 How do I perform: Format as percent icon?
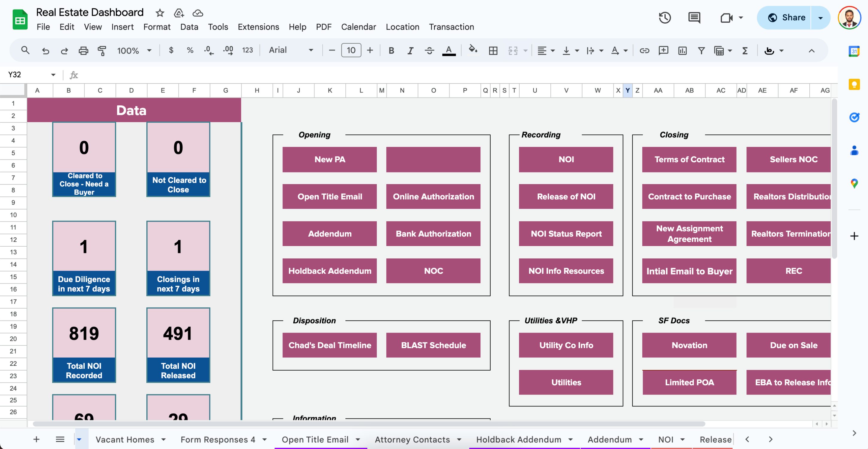click(190, 50)
